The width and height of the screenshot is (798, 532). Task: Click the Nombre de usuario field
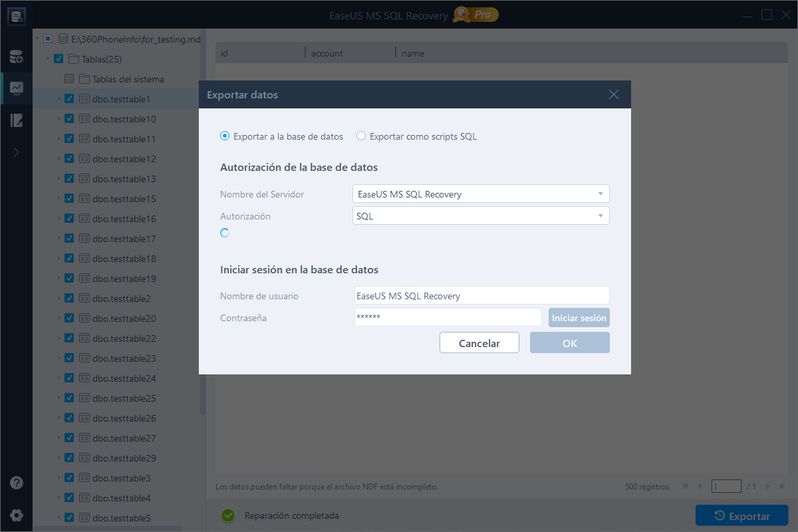pos(482,296)
